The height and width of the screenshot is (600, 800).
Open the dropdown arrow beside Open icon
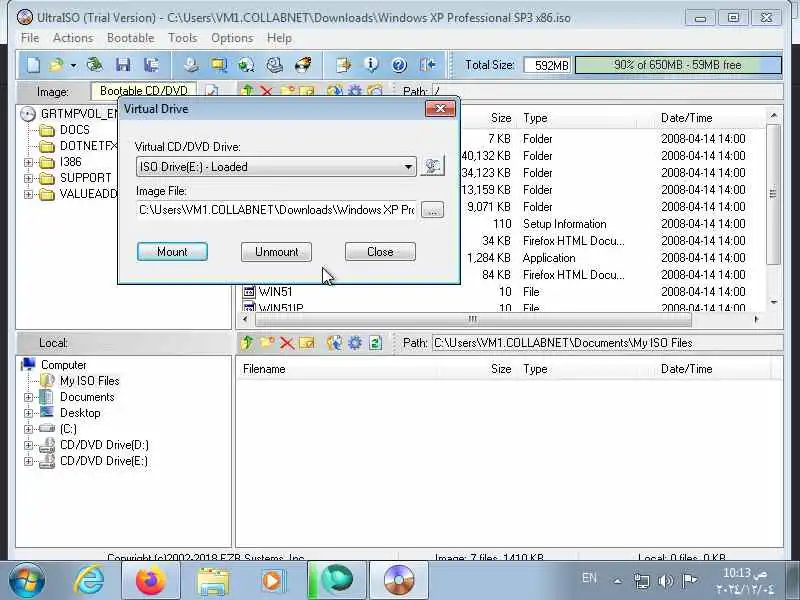[x=73, y=65]
